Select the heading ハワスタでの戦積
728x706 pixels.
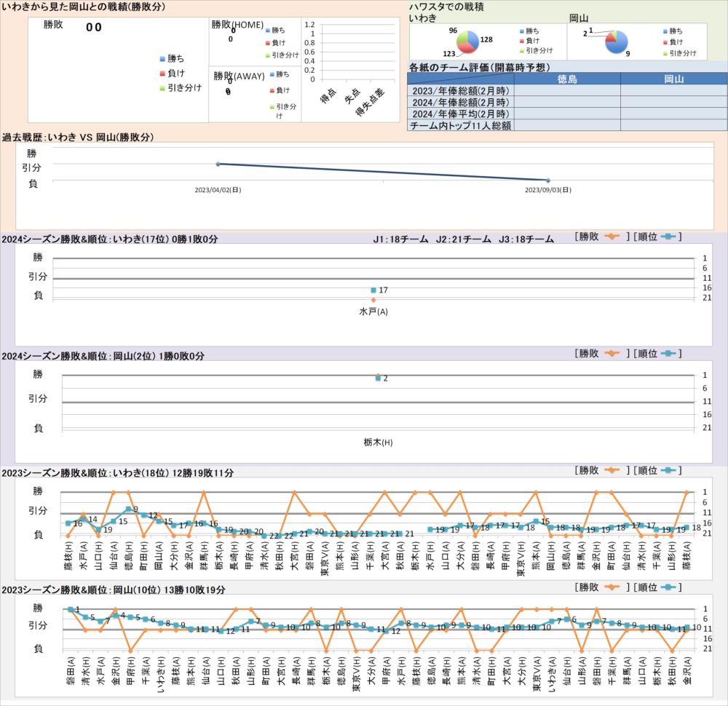pyautogui.click(x=446, y=7)
